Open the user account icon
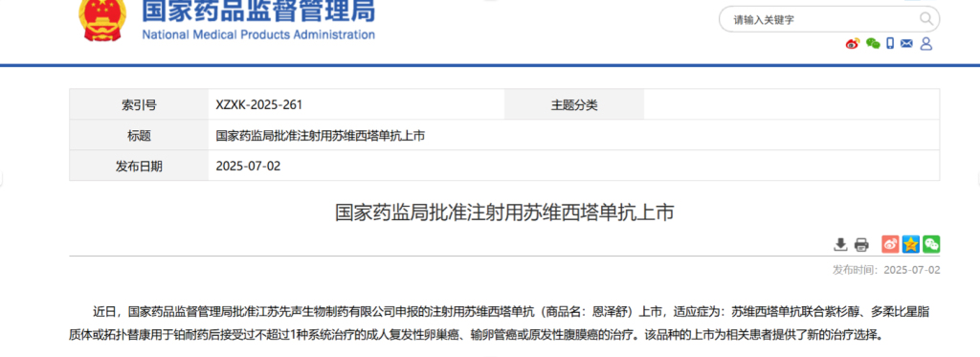980x357 pixels. (926, 44)
